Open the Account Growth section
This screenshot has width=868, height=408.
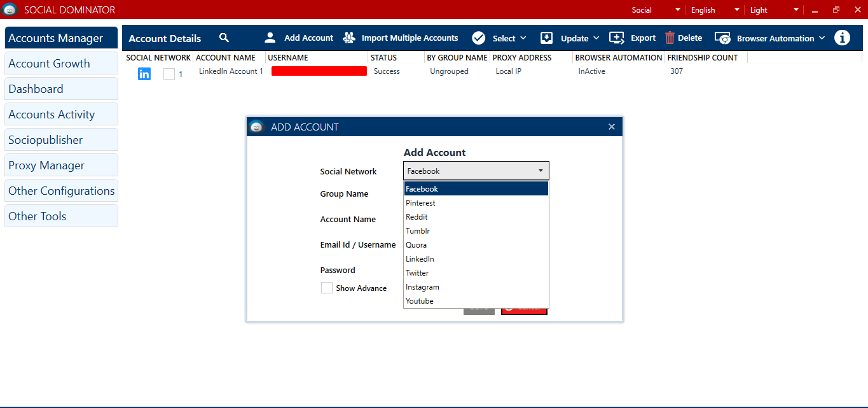(61, 63)
